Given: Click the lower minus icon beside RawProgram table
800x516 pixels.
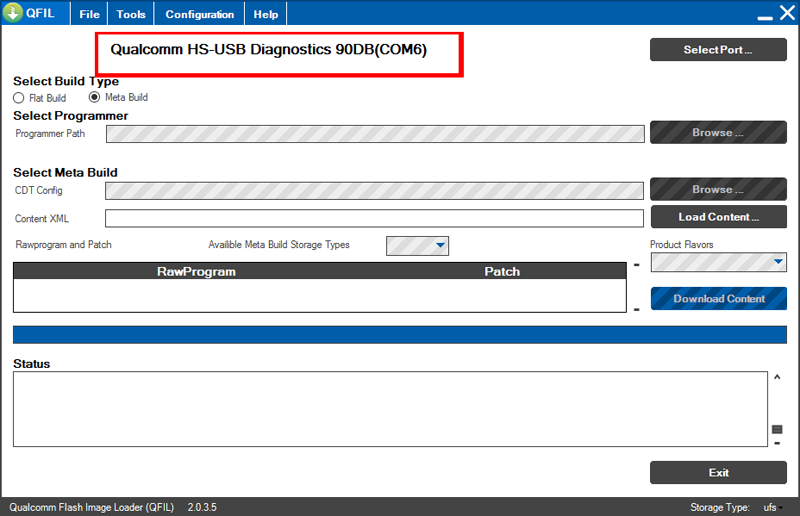Looking at the screenshot, I should pyautogui.click(x=637, y=310).
